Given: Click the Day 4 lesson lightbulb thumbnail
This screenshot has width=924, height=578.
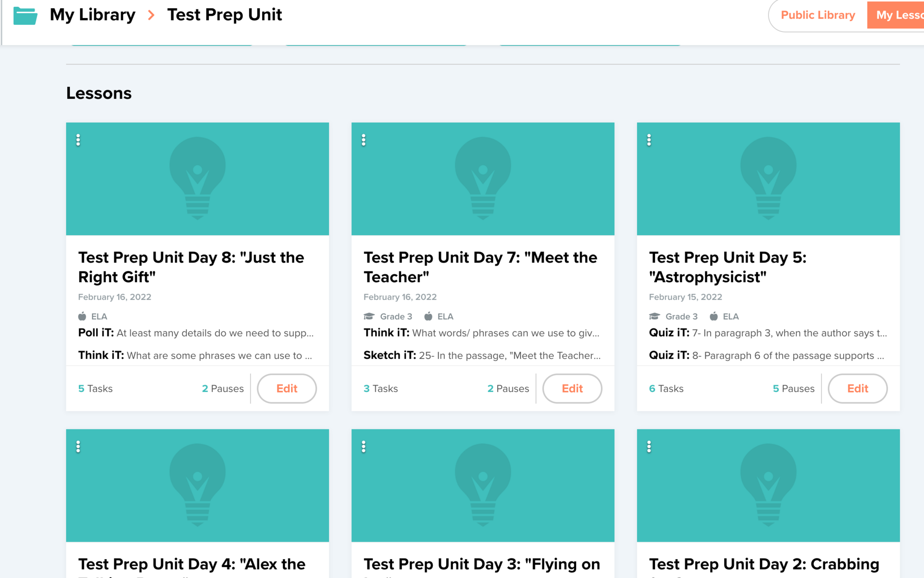Looking at the screenshot, I should [197, 485].
